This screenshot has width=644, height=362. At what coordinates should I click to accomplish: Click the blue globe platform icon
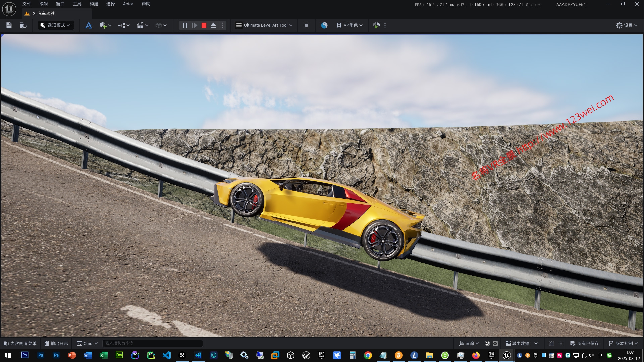tap(324, 25)
